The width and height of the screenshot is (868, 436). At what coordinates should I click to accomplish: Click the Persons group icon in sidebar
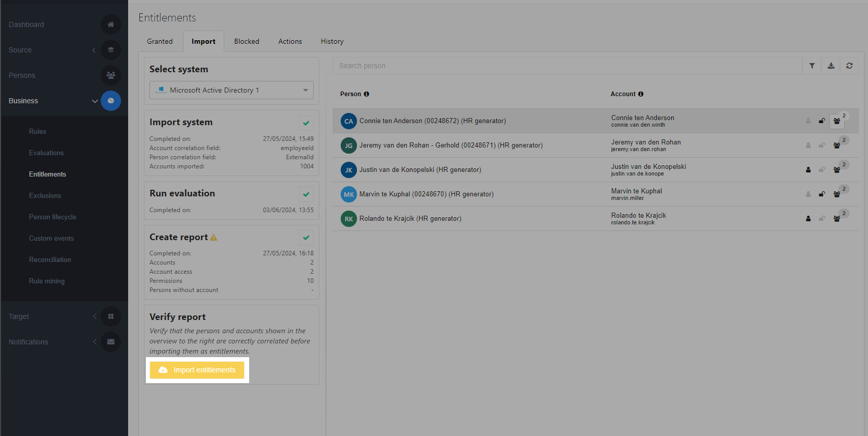(110, 75)
